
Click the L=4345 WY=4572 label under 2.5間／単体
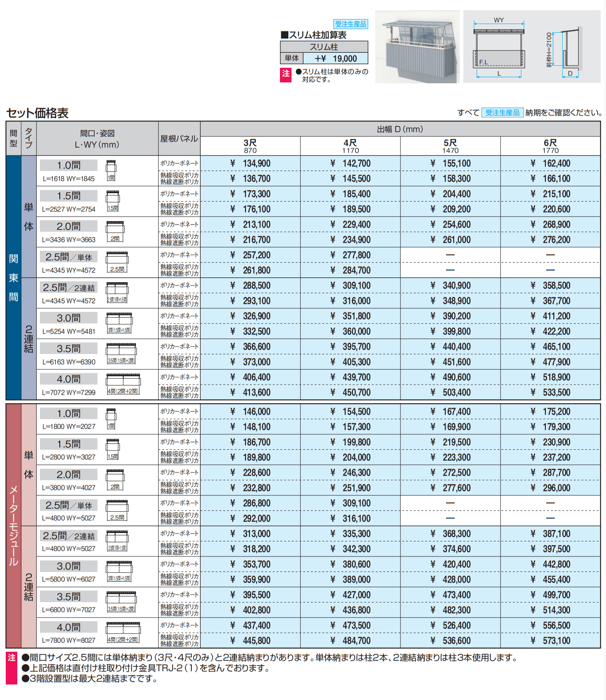click(x=69, y=270)
